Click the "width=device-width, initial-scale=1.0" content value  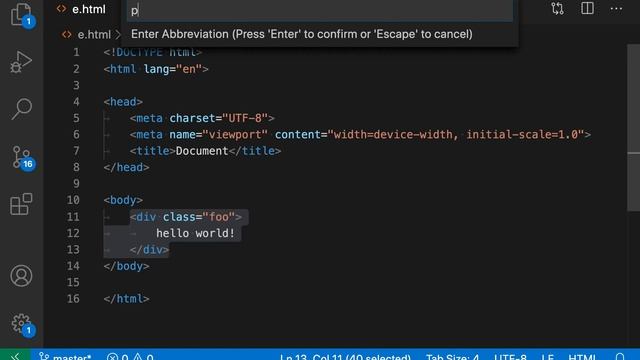tap(456, 135)
